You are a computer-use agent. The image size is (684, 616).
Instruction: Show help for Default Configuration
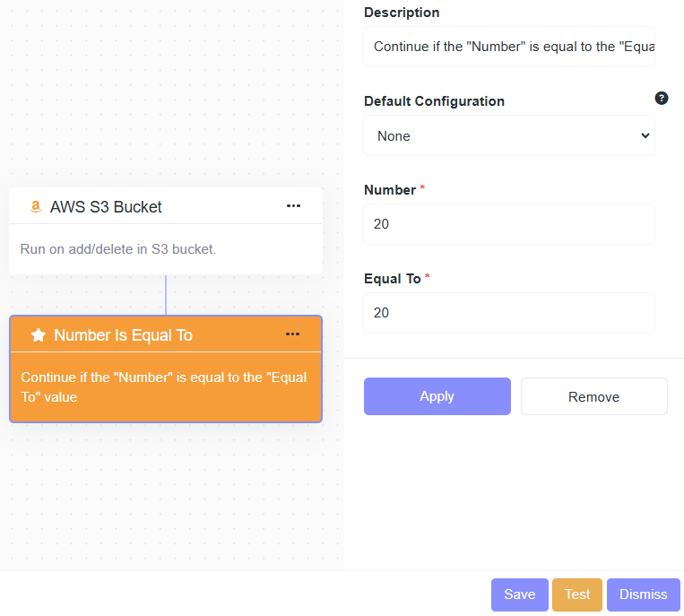point(662,99)
